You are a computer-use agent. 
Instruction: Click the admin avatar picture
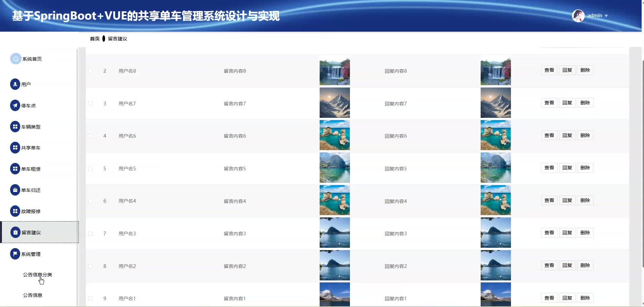(578, 16)
